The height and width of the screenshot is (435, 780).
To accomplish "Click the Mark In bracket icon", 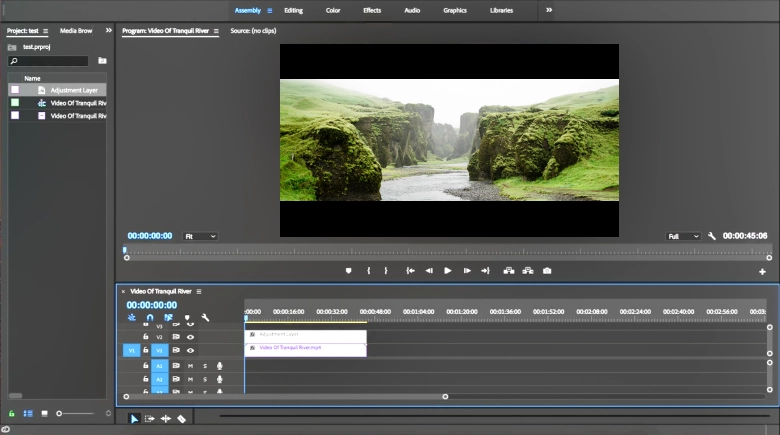I will 369,271.
